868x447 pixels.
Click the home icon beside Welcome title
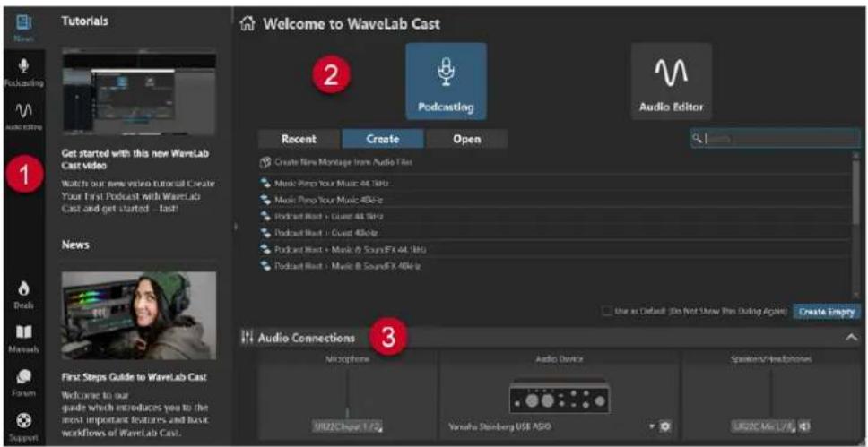coord(247,24)
